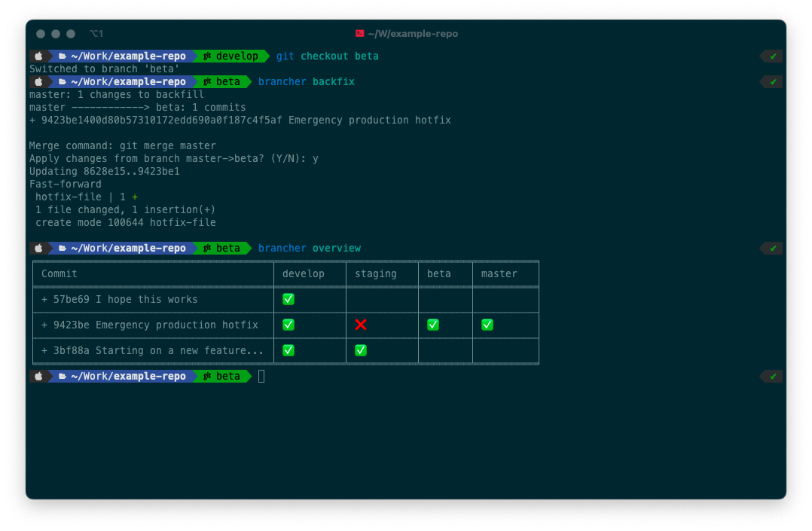Click the 'master' column header
Screen dimensions: 812x531
click(x=499, y=273)
